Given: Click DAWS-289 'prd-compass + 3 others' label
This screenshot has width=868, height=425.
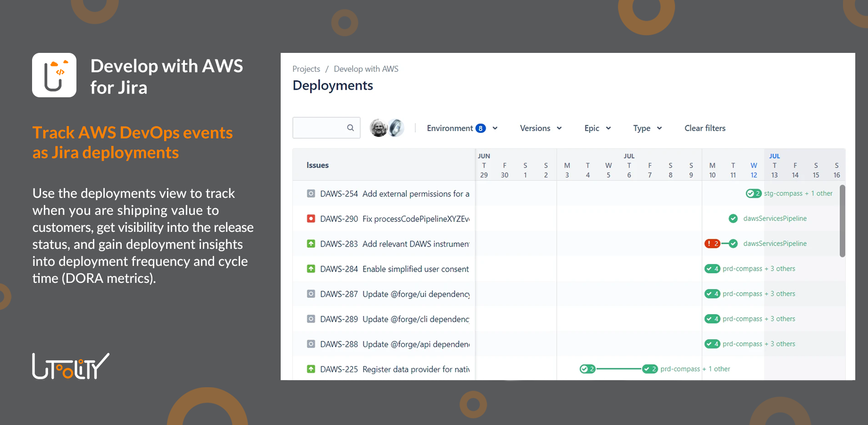Looking at the screenshot, I should 759,319.
